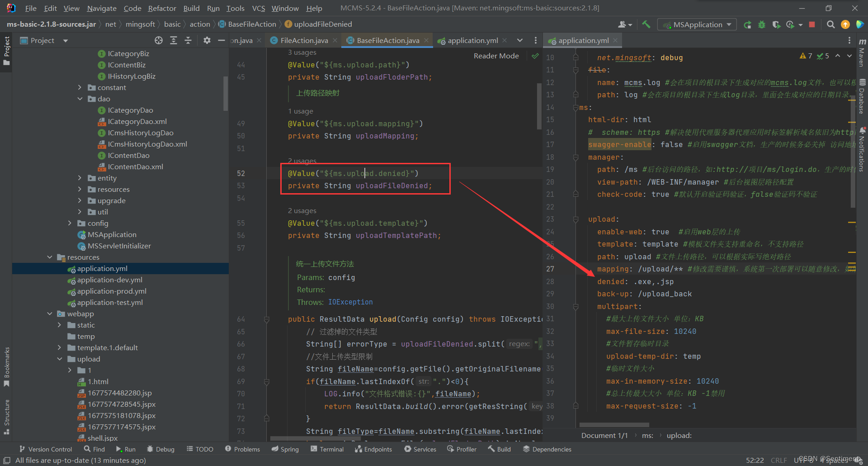Open Version Control tool window

coord(46,449)
